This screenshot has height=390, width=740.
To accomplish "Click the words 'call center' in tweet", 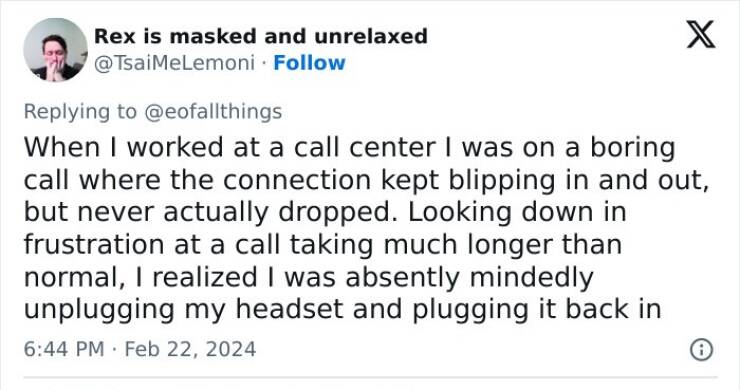I will point(364,148).
